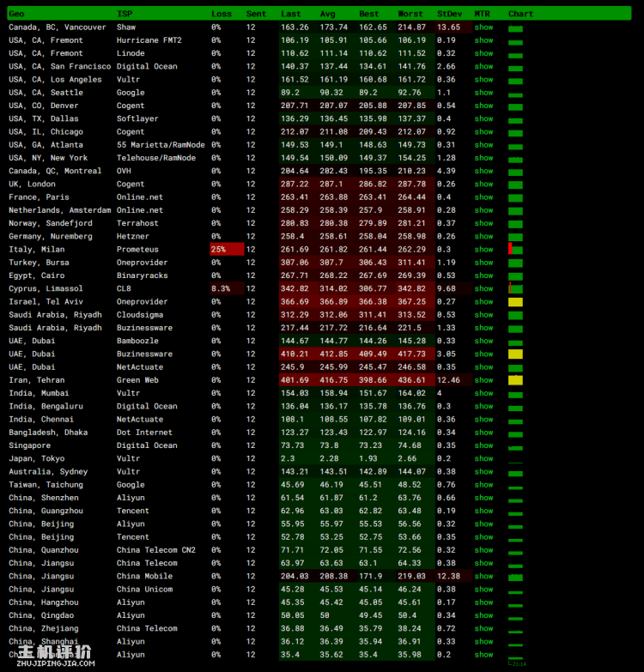This screenshot has height=672, width=644.
Task: Open MTR show link for Vancouver Shaw
Action: pyautogui.click(x=483, y=27)
